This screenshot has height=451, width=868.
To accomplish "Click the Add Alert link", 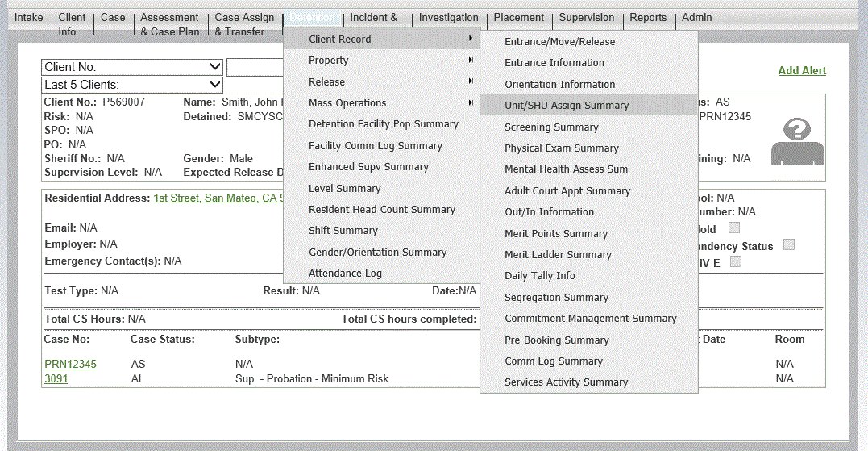I will [802, 70].
